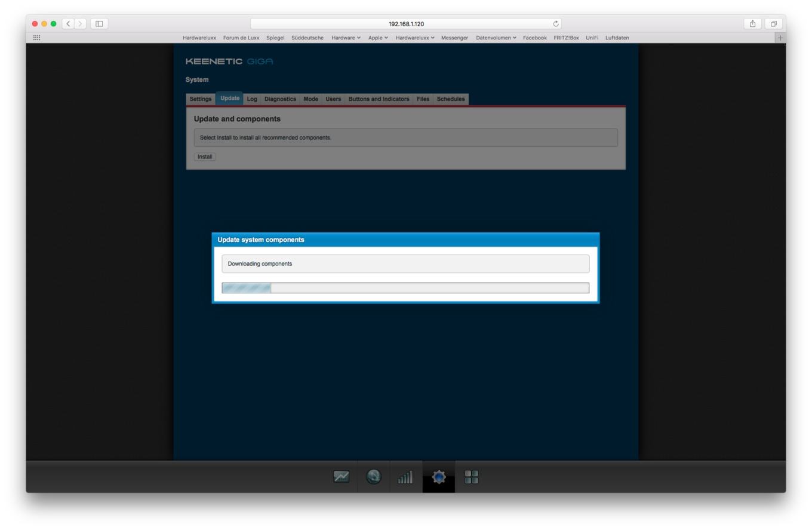The height and width of the screenshot is (530, 812).
Task: Open the first Hardwareluxx bookmark link
Action: (199, 38)
